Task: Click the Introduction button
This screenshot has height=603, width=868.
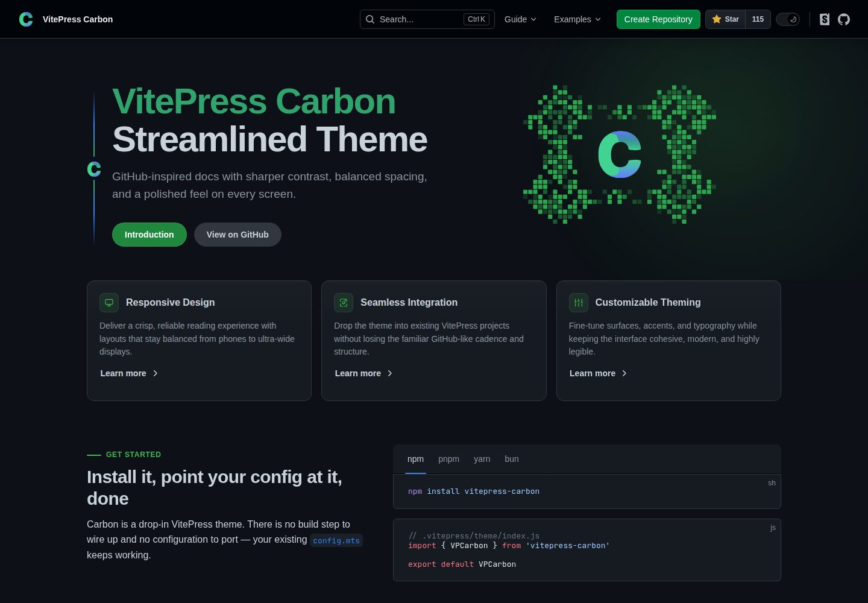Action: (x=149, y=235)
